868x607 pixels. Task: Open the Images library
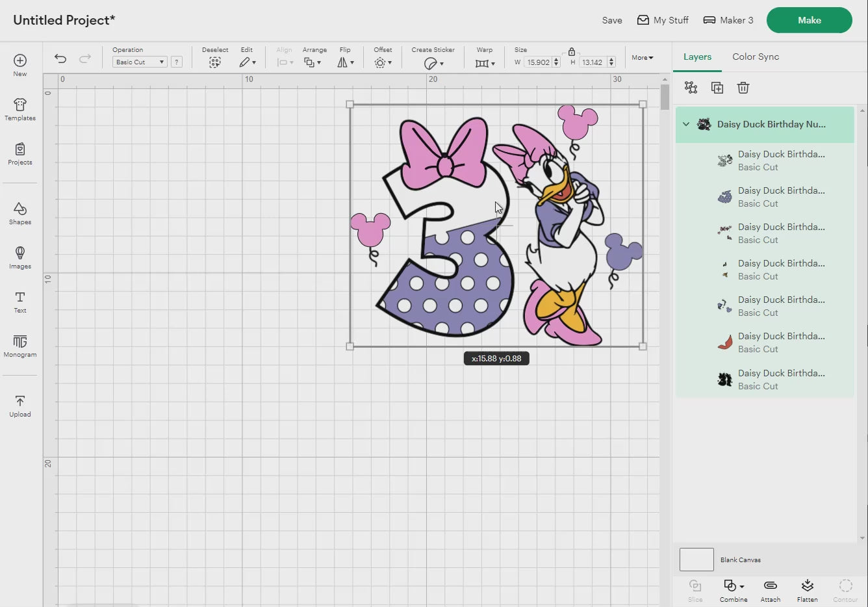(20, 257)
